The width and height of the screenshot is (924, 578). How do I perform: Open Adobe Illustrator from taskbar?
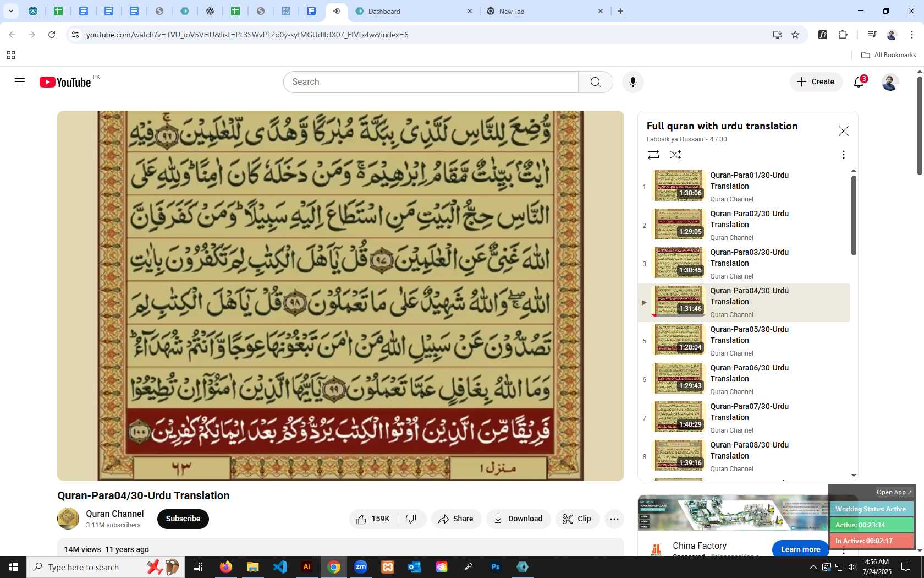coord(307,567)
